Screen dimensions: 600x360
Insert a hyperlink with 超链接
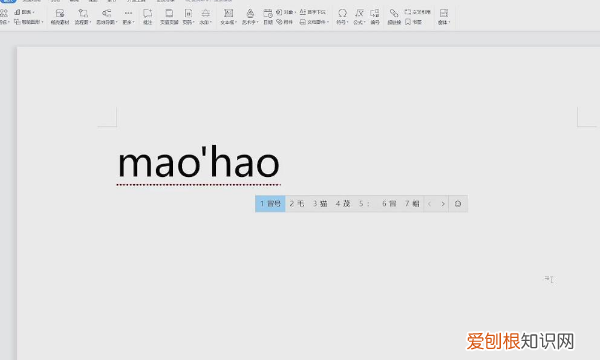(394, 17)
